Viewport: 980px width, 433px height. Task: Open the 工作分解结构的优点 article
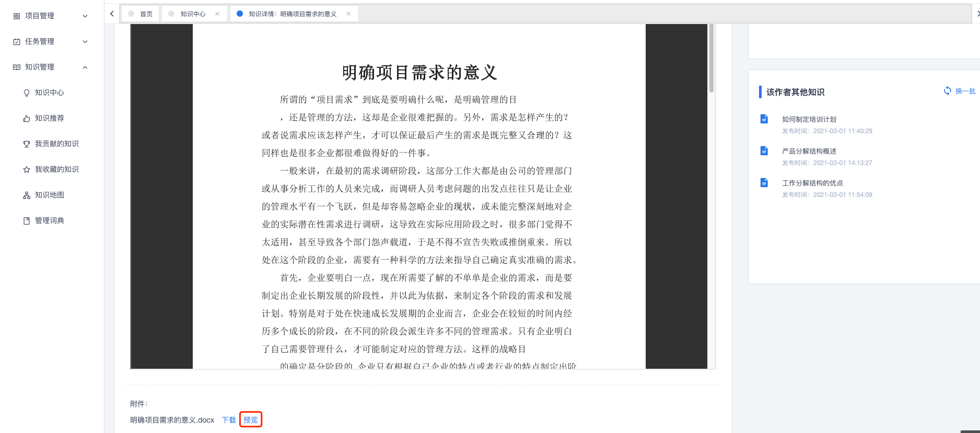tap(812, 183)
